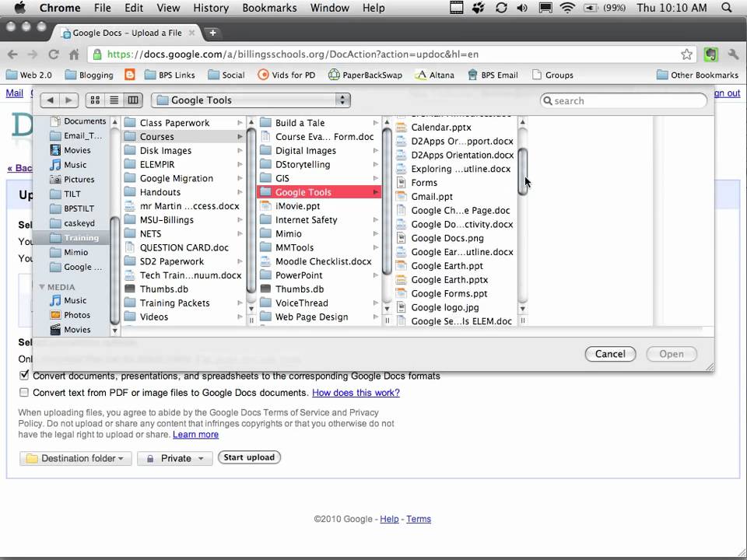
Task: Click the Time Machine sync icon
Action: click(x=501, y=8)
